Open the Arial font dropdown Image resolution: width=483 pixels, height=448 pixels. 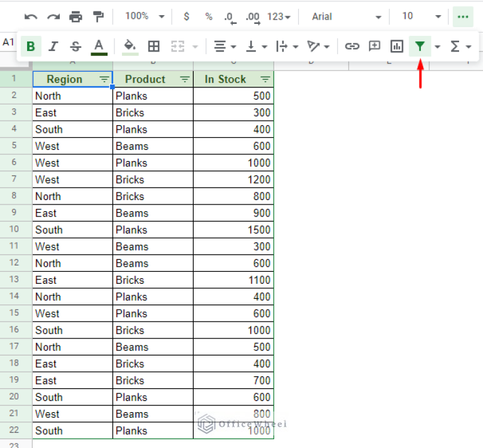tap(347, 16)
